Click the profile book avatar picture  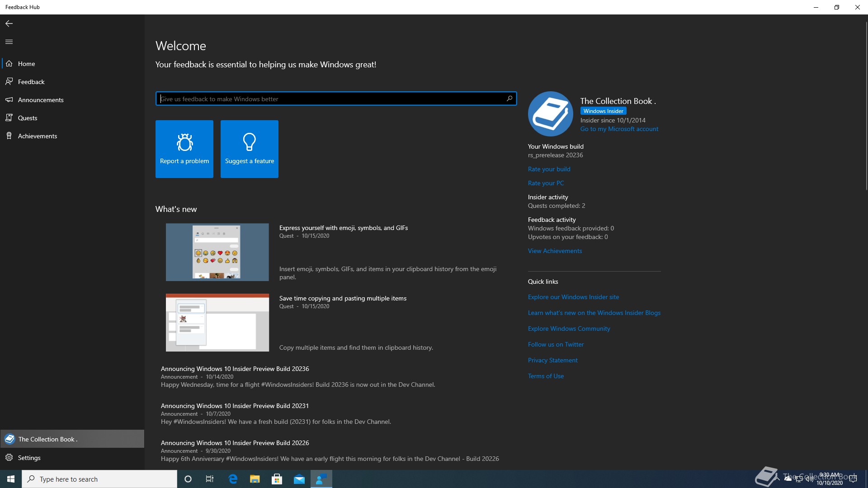[551, 114]
